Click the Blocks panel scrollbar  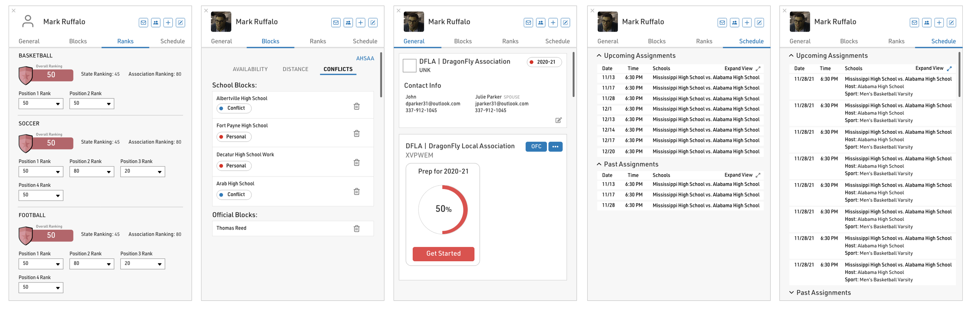[381, 75]
